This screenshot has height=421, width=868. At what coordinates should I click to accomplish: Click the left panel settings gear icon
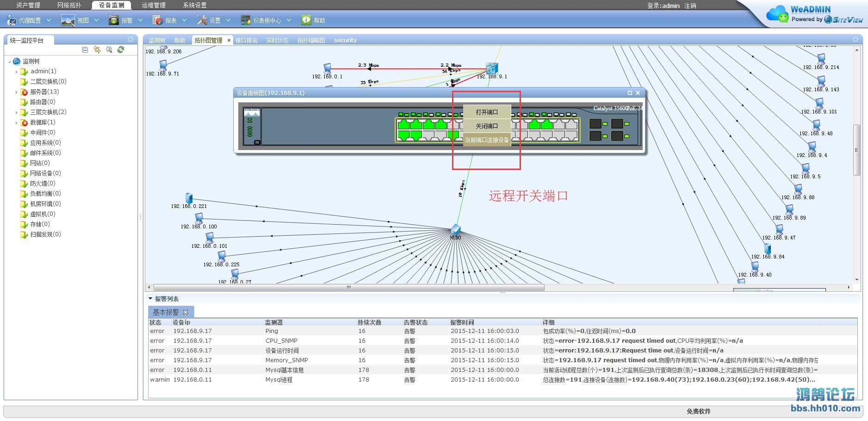pyautogui.click(x=130, y=40)
